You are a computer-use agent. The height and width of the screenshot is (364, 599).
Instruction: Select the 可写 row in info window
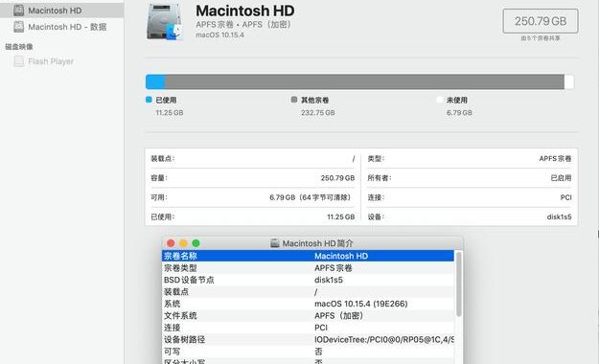tap(308, 351)
